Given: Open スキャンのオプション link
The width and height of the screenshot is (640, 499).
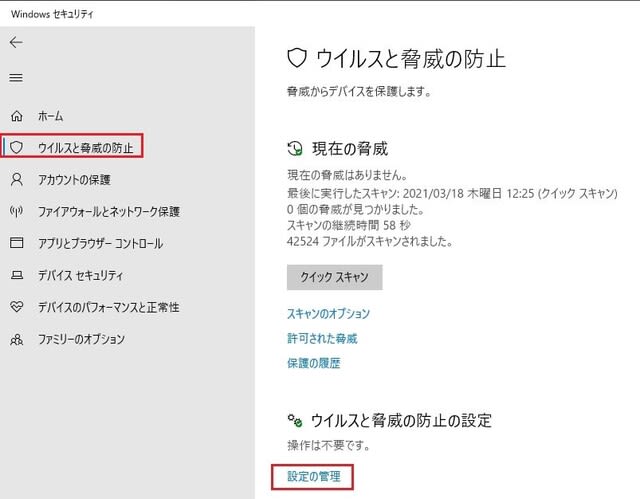Looking at the screenshot, I should 329,313.
